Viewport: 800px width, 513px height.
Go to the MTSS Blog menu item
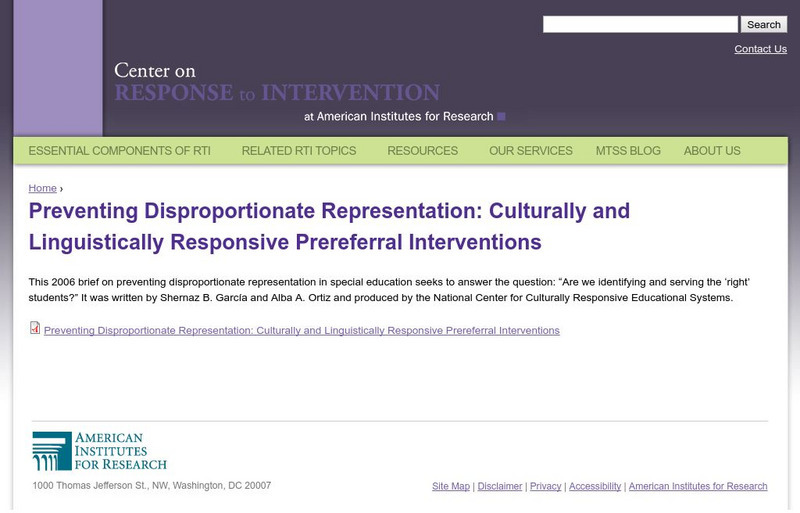point(628,151)
